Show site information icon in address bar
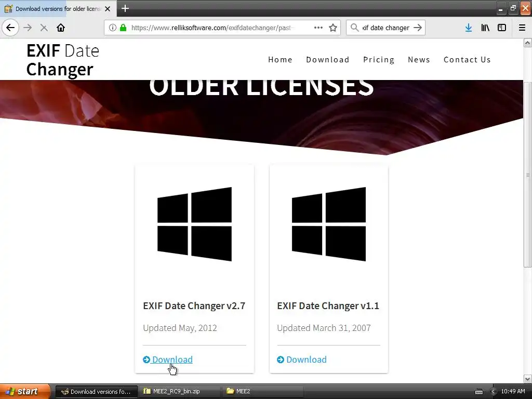This screenshot has height=399, width=532. point(113,28)
